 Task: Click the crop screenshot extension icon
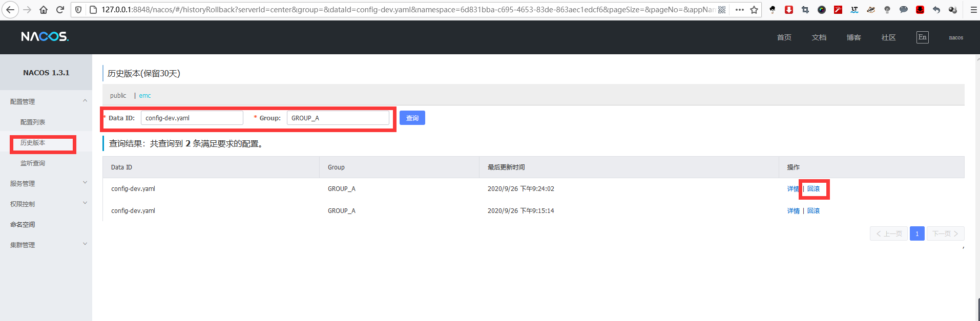(805, 10)
